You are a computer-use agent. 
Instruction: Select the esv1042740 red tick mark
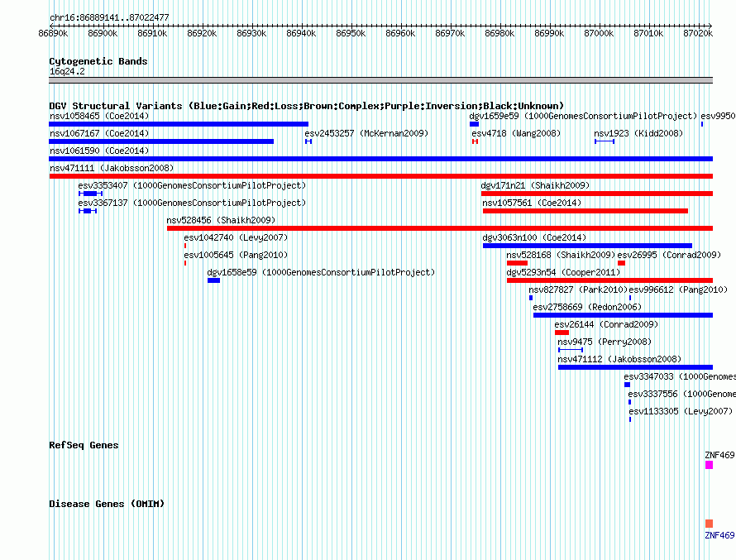(x=185, y=246)
